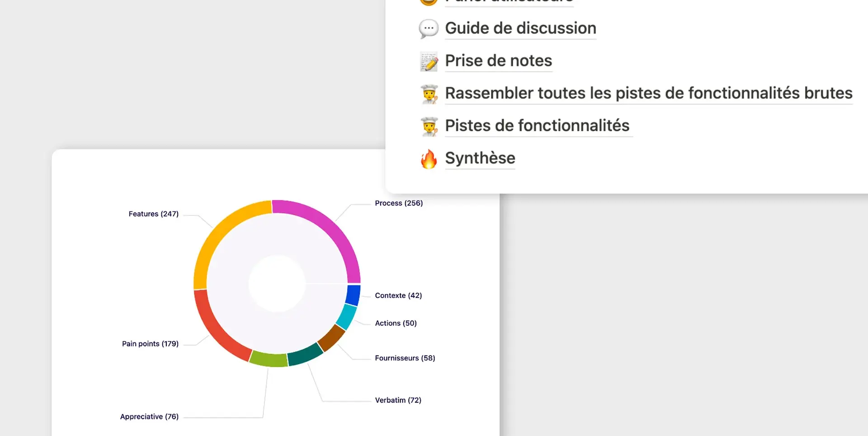The width and height of the screenshot is (868, 436).
Task: Click the Contexte (42) chart label
Action: point(398,295)
